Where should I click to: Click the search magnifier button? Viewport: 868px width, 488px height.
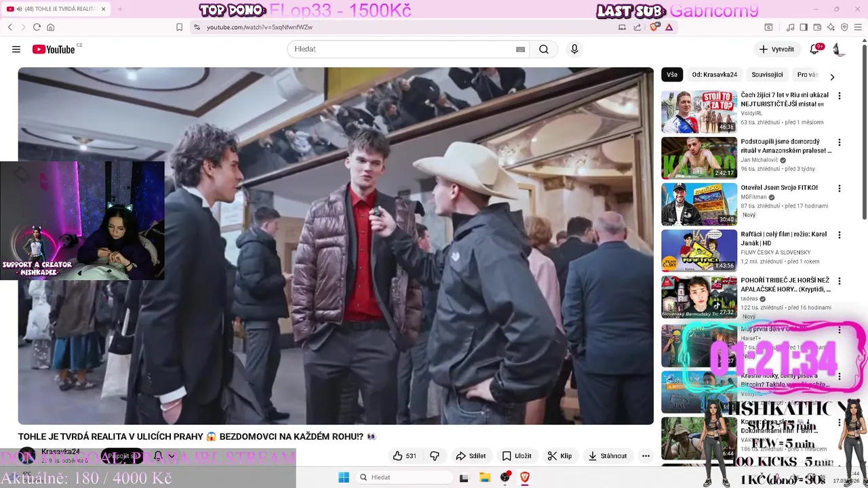(x=544, y=49)
